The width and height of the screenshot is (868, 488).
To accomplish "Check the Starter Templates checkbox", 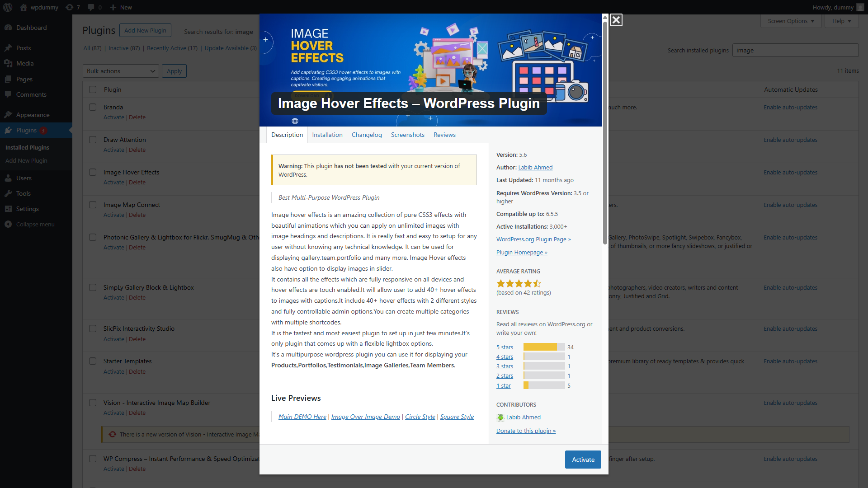I will [x=93, y=361].
